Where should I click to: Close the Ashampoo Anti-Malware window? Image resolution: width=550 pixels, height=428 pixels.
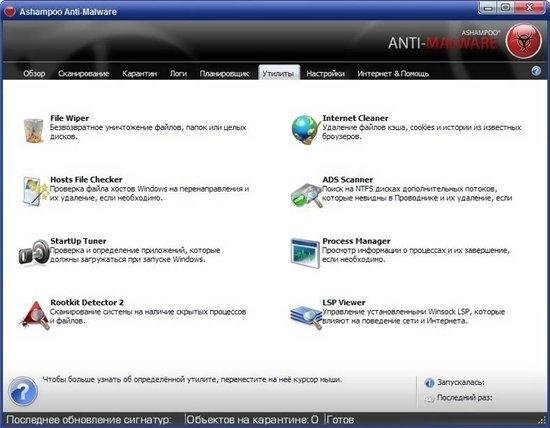tap(530, 8)
